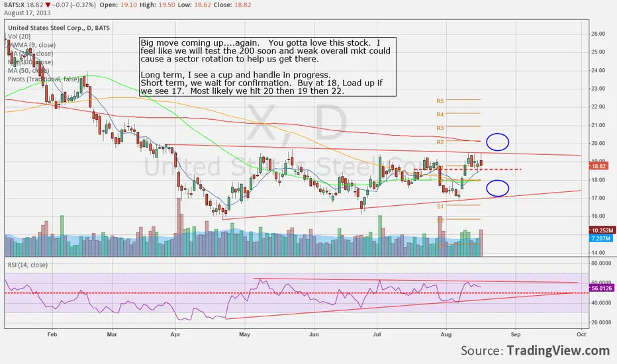This screenshot has width=617, height=364.
Task: Click the BATS:X ticker symbol in header
Action: [x=15, y=5]
